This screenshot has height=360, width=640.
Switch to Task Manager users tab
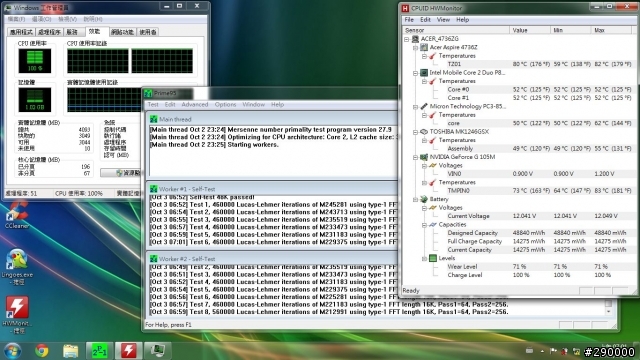click(148, 32)
